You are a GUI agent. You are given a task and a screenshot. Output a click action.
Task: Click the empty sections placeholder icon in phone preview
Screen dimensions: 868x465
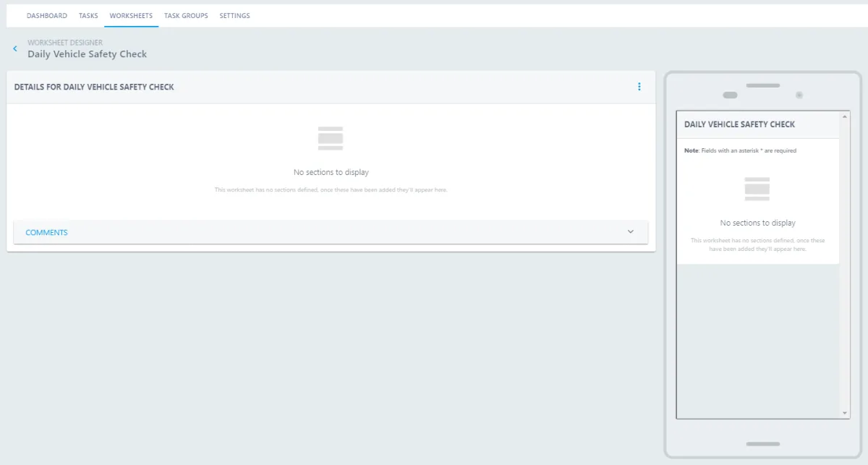tap(757, 189)
